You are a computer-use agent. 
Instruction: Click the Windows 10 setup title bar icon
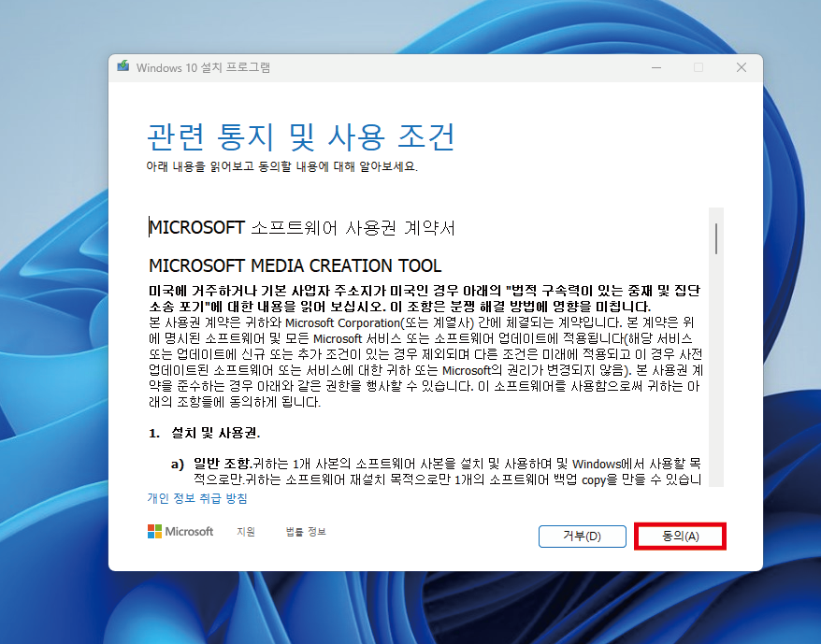tap(123, 66)
